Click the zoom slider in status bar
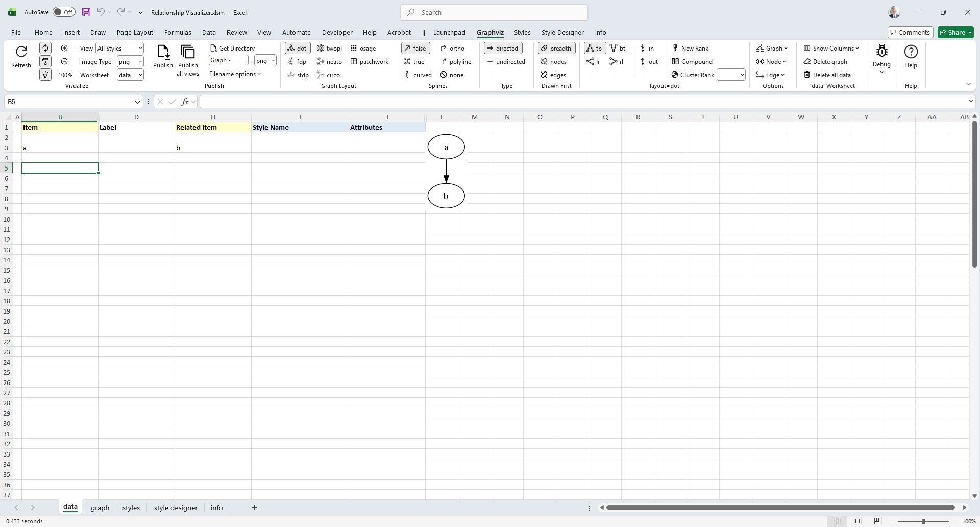 [923, 521]
